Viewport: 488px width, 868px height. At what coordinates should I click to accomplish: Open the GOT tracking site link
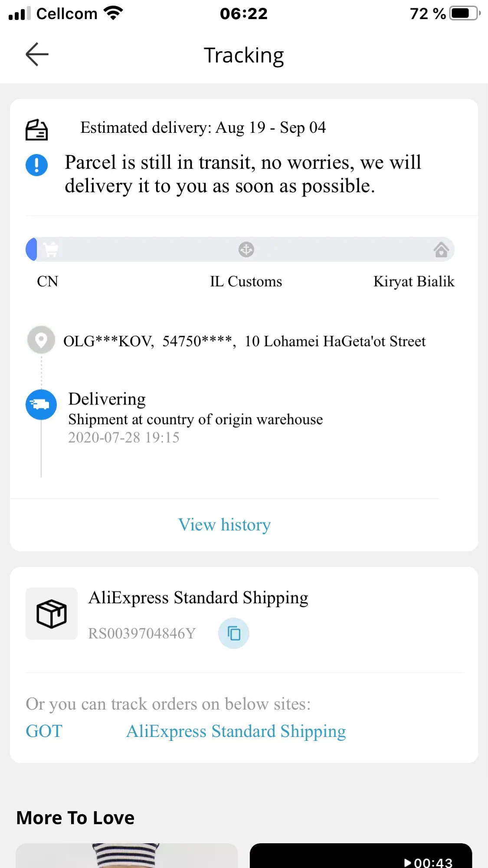pos(44,731)
